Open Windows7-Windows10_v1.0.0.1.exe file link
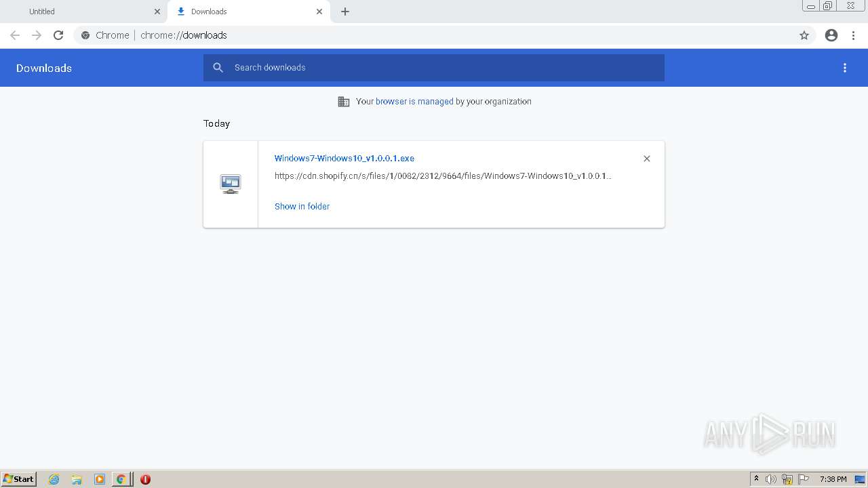Viewport: 868px width, 488px height. (x=344, y=159)
